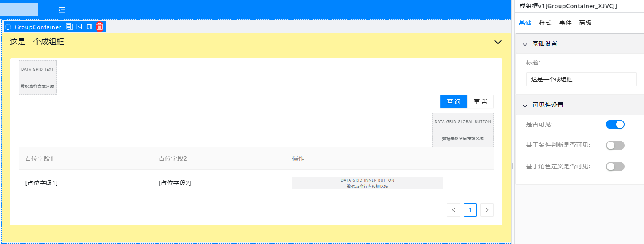Viewport: 644px width, 244px height.
Task: Go to previous page in pagination
Action: (x=454, y=210)
